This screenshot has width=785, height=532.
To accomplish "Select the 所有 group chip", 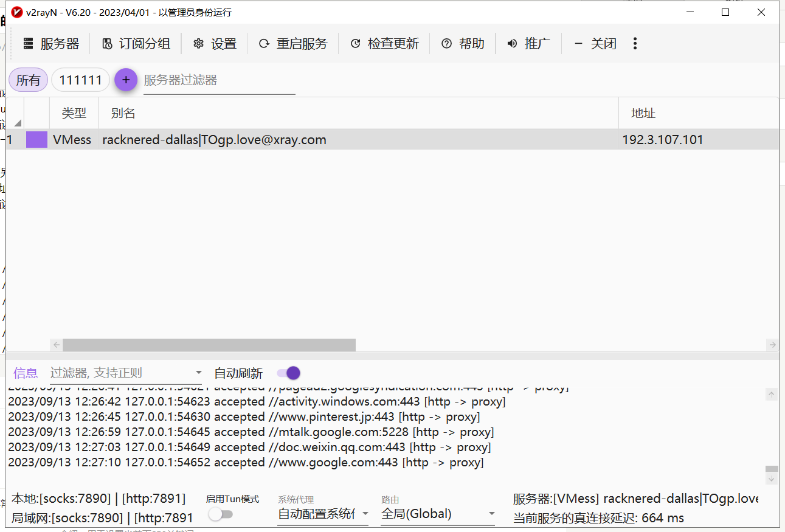I will pos(28,80).
